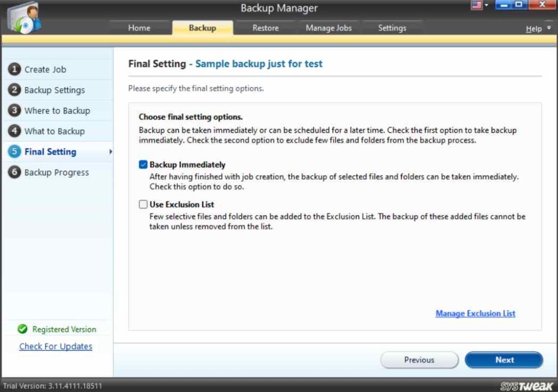The image size is (558, 392).
Task: Click the Previous button
Action: (x=419, y=360)
